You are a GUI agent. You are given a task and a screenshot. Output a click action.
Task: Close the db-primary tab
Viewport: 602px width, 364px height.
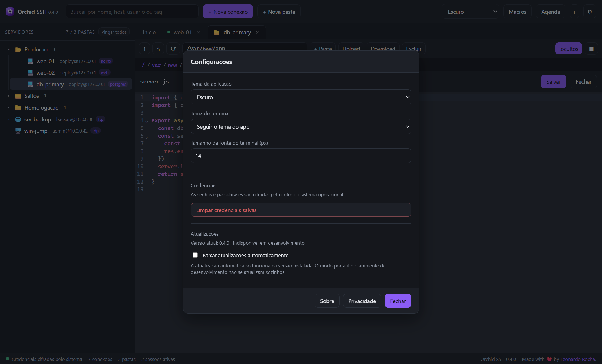pyautogui.click(x=257, y=32)
